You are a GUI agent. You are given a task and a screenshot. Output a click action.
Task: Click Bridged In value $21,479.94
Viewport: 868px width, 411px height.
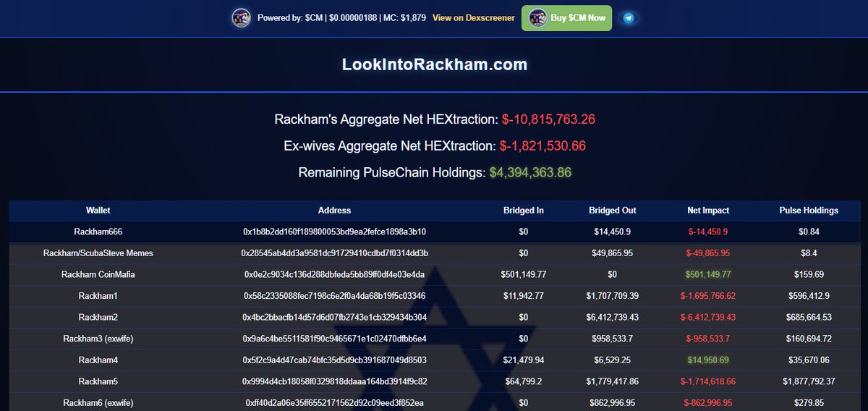(x=524, y=360)
